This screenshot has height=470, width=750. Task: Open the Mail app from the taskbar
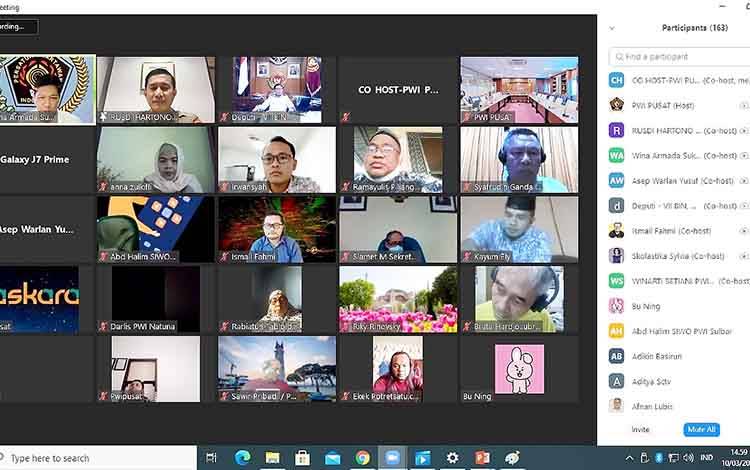[332, 458]
